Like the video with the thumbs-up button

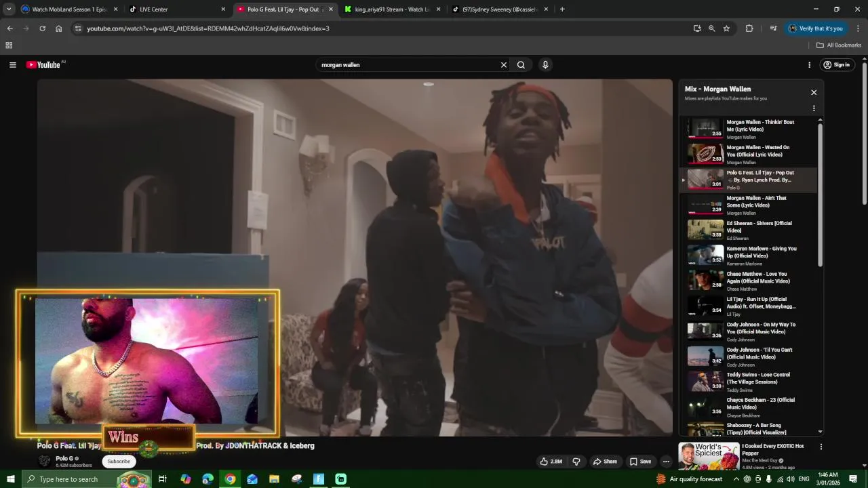click(551, 462)
